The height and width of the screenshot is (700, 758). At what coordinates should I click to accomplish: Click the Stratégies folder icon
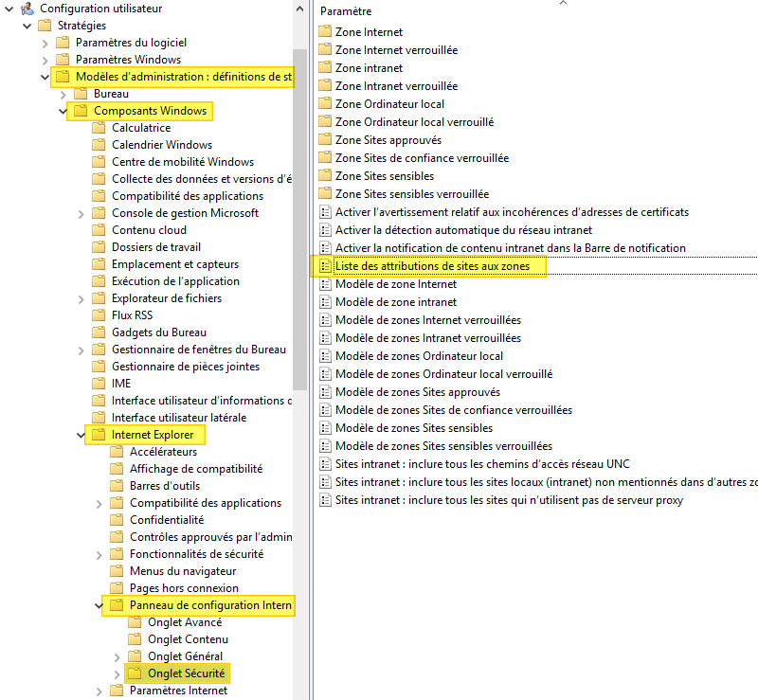[x=45, y=26]
